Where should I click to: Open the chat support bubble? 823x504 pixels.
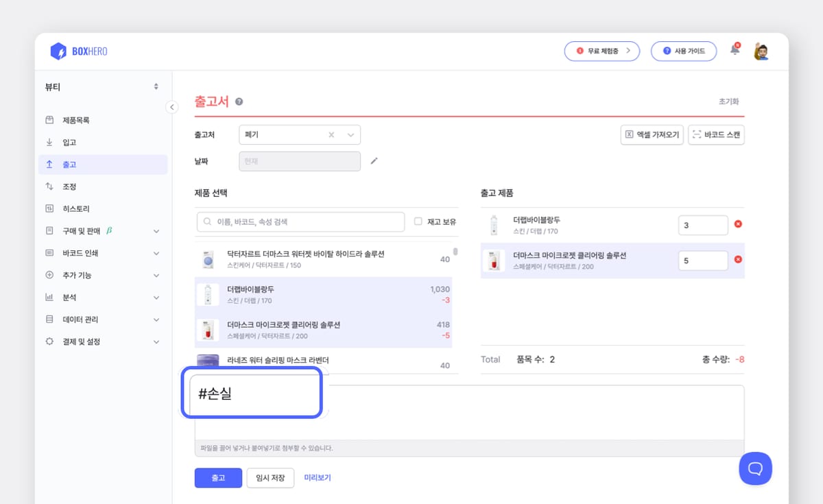[755, 469]
